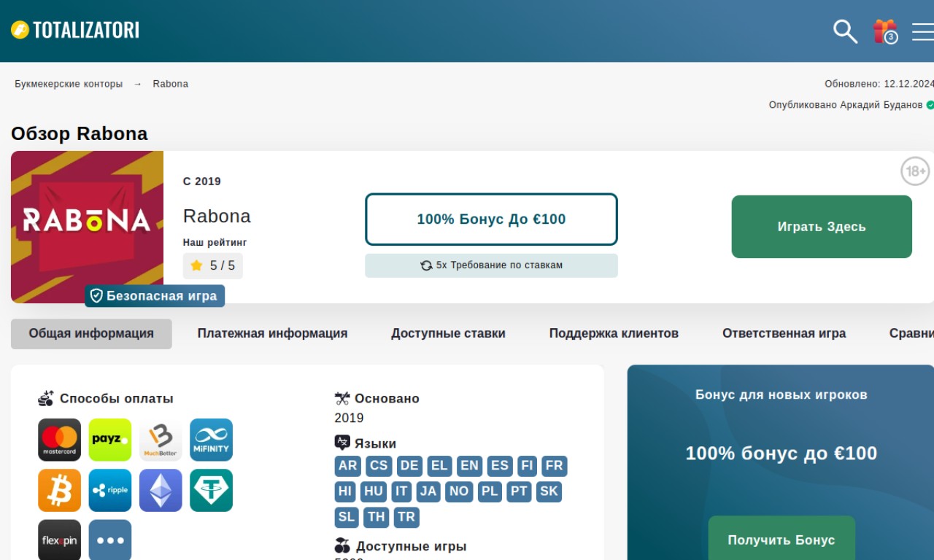Screen dimensions: 934x560
Task: Select the SL language tag
Action: [347, 517]
